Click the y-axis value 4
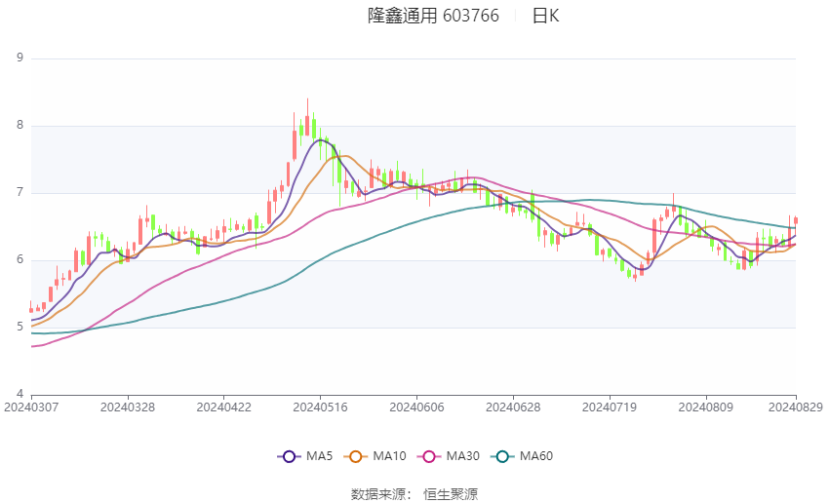This screenshot has height=504, width=829. (x=20, y=394)
